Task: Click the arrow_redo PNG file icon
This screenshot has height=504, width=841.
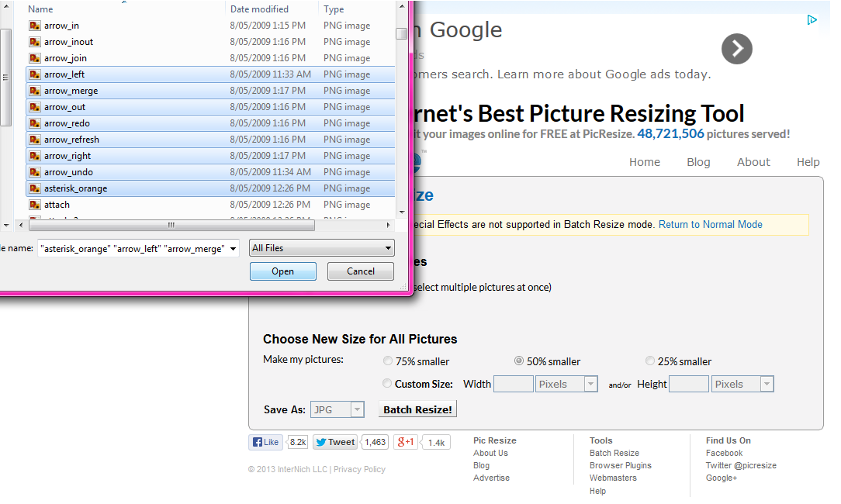Action: (x=35, y=123)
